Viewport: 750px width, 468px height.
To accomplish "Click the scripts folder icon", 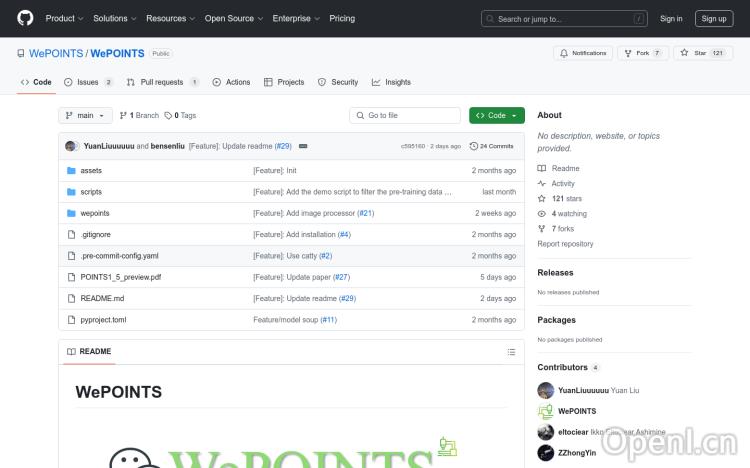I will 71,192.
